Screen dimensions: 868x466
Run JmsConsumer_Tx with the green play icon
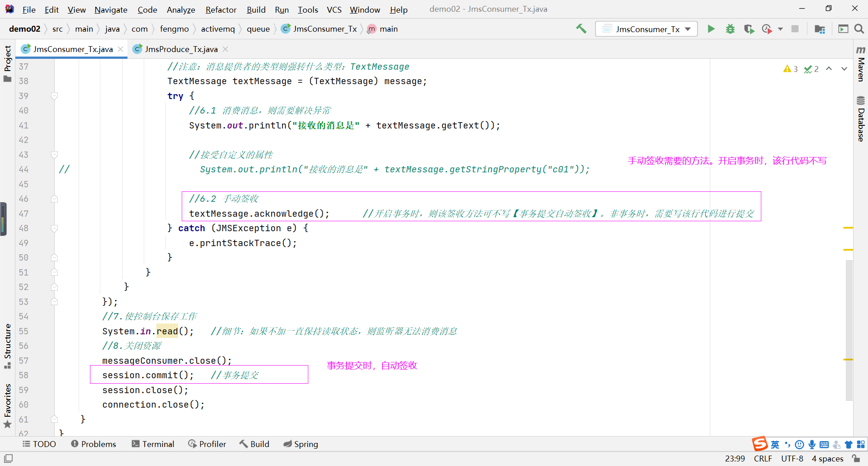pos(711,29)
